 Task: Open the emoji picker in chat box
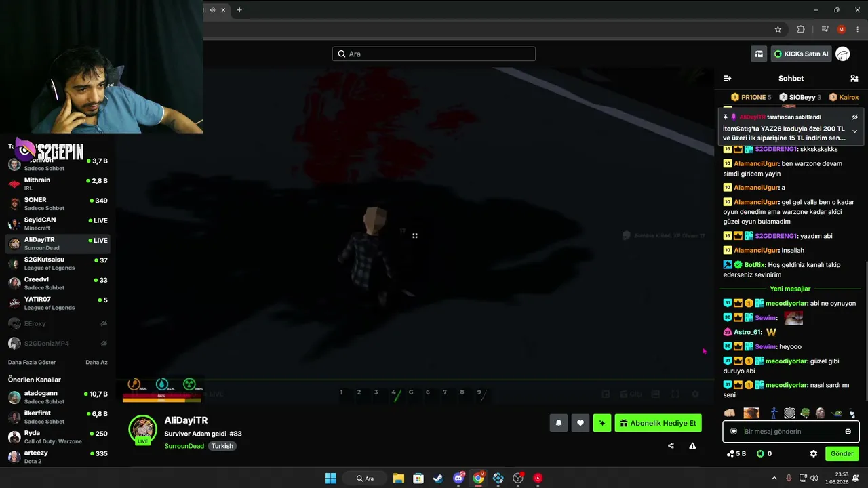coord(848,432)
